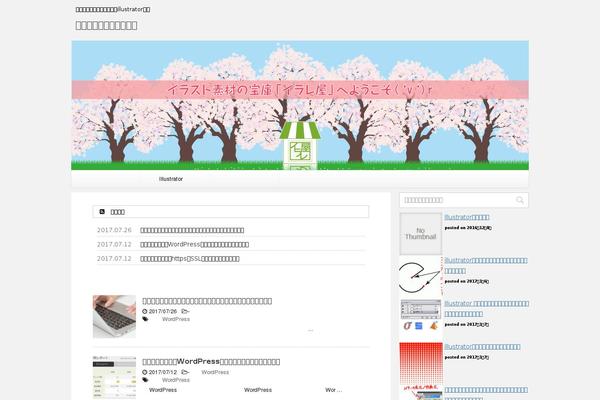This screenshot has width=600, height=400.
Task: Click the 2017.07.26 date in news list
Action: click(x=114, y=230)
